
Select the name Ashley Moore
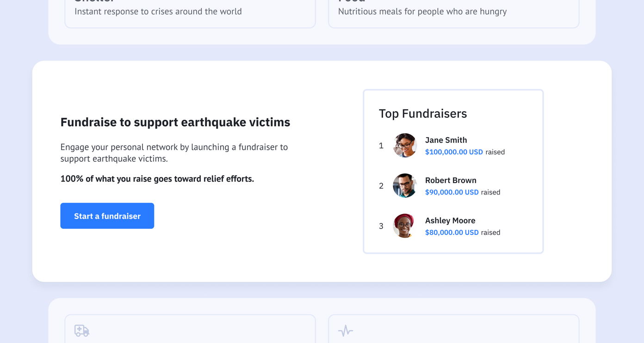click(x=450, y=220)
